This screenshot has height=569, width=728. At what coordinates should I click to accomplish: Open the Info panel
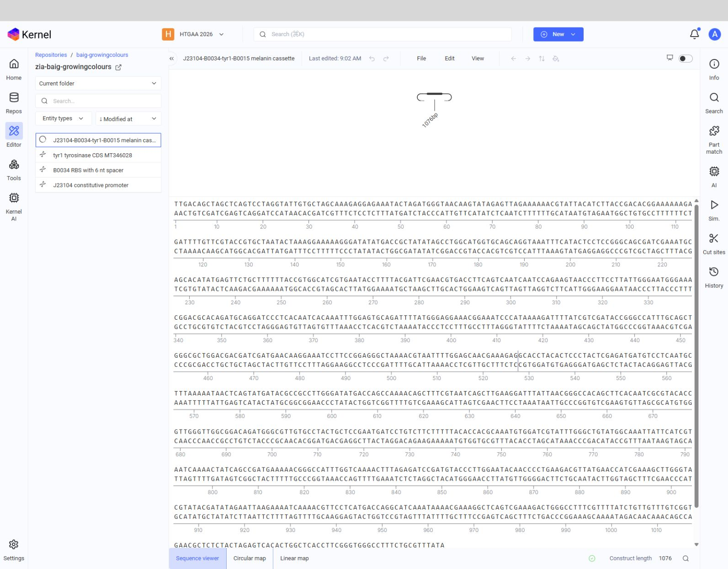click(x=714, y=70)
